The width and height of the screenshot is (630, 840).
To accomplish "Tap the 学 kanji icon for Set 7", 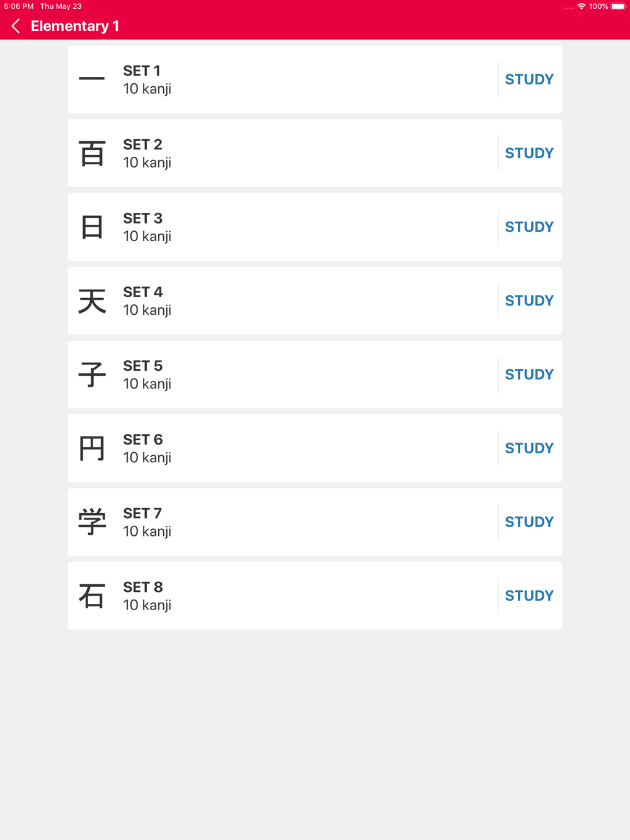I will [92, 522].
